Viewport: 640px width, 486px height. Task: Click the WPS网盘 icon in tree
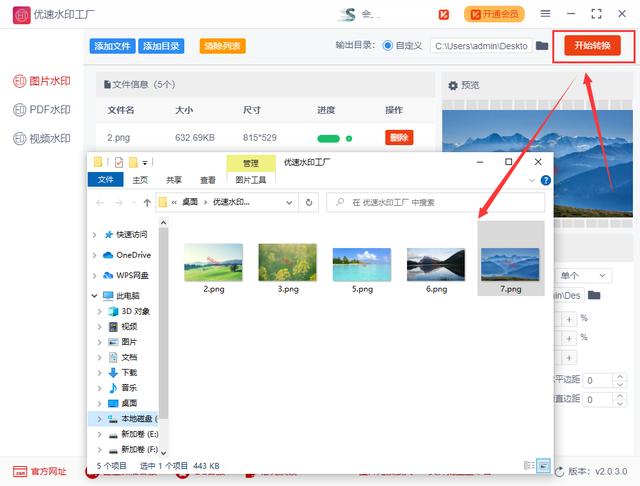pyautogui.click(x=108, y=275)
